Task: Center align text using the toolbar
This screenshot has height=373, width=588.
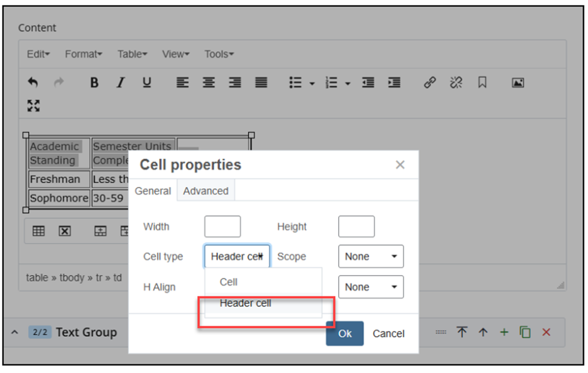Action: click(209, 83)
